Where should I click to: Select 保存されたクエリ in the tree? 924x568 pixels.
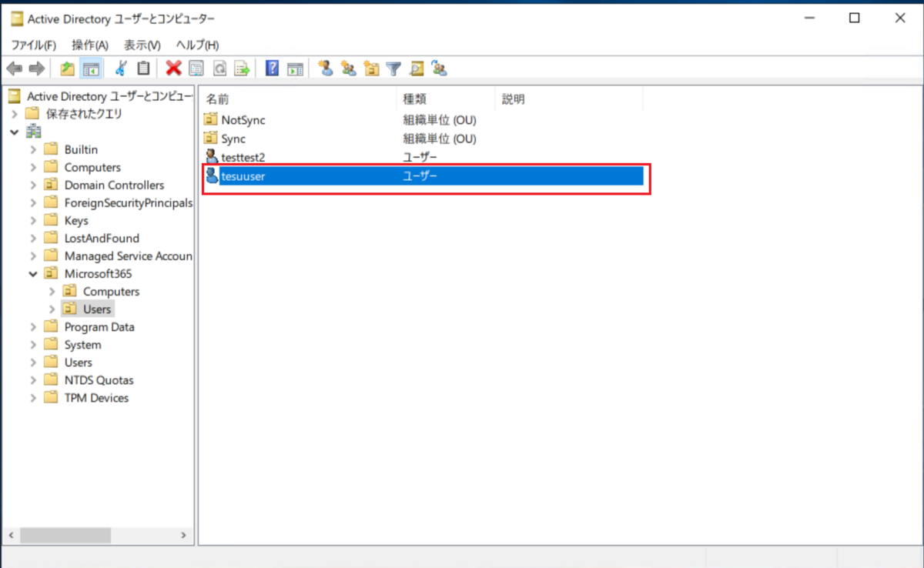[x=83, y=114]
